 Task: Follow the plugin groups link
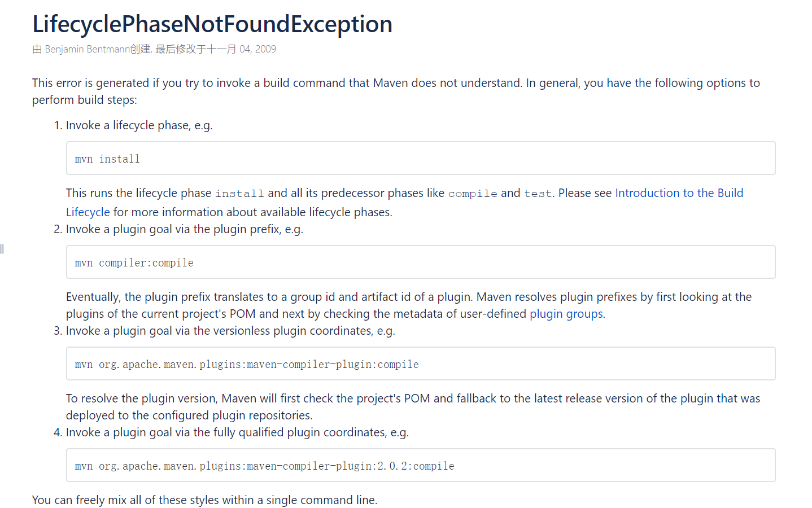[566, 314]
